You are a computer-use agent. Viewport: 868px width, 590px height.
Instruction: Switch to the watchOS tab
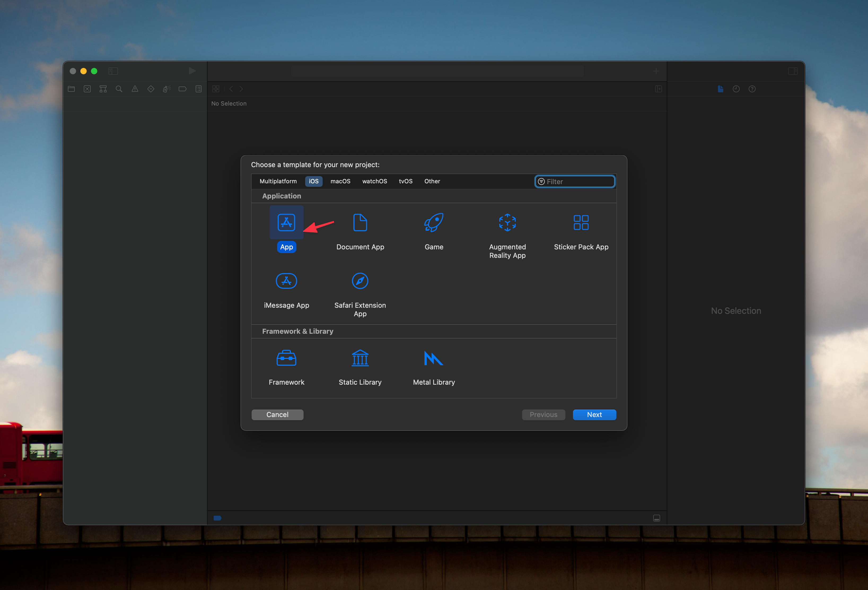tap(375, 181)
